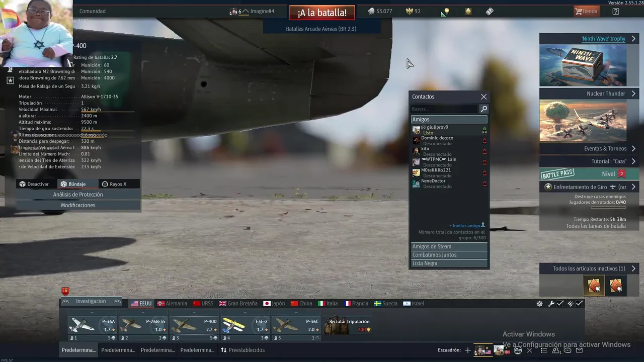This screenshot has width=644, height=362.
Task: Select the F3F-2 aircraft slot
Action: (x=245, y=326)
